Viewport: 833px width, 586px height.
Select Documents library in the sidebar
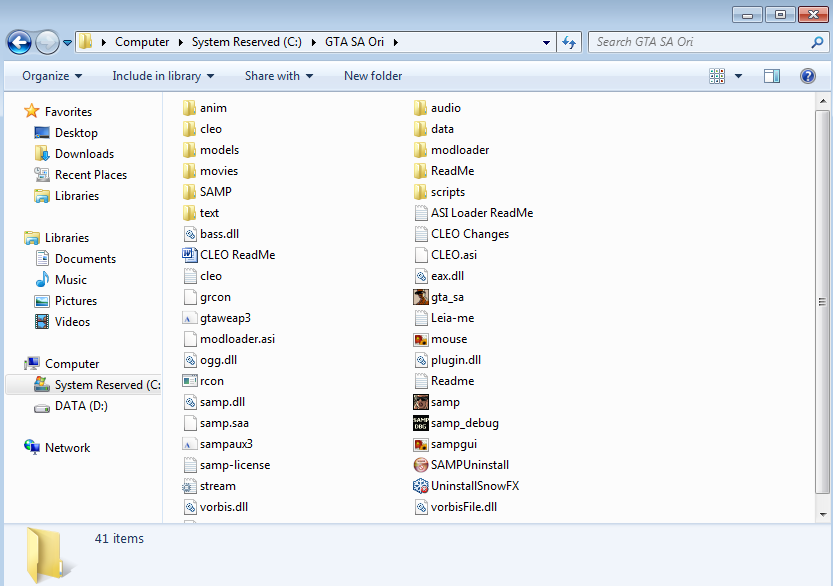point(85,259)
